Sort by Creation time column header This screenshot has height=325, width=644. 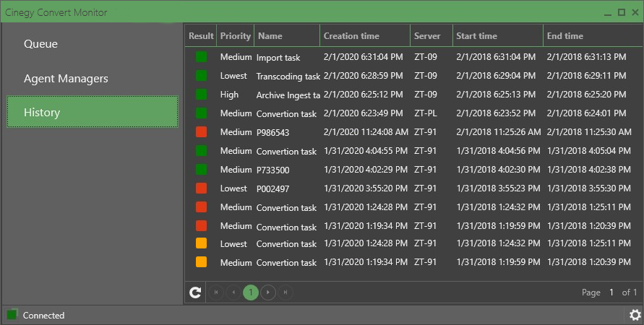coord(365,36)
